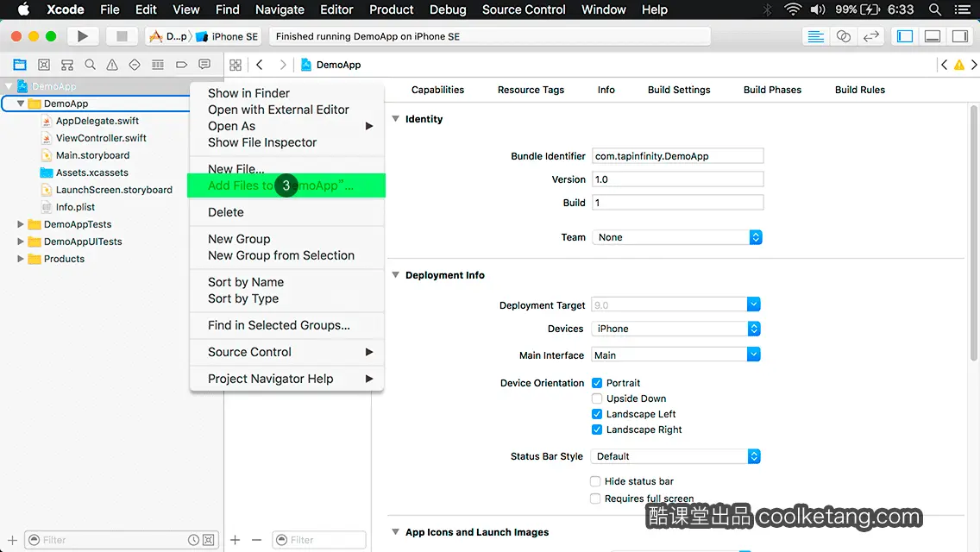Viewport: 980px width, 552px height.
Task: Collapse the Identity section
Action: 396,118
